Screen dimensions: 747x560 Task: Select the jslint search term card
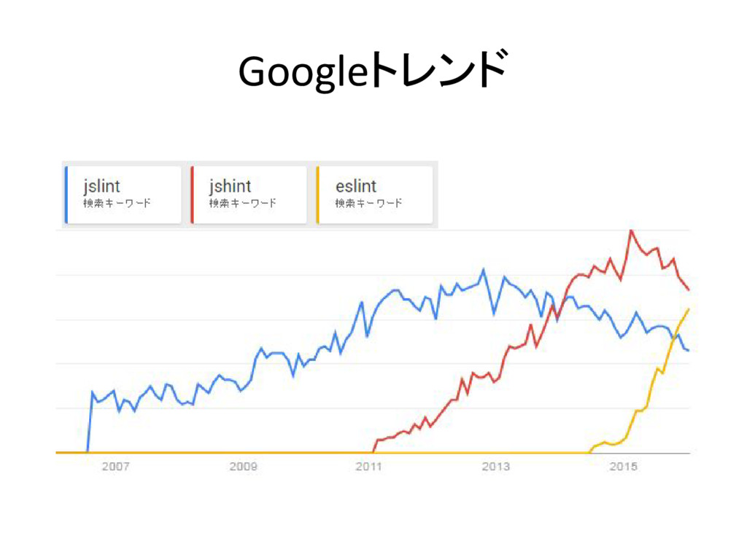click(123, 195)
